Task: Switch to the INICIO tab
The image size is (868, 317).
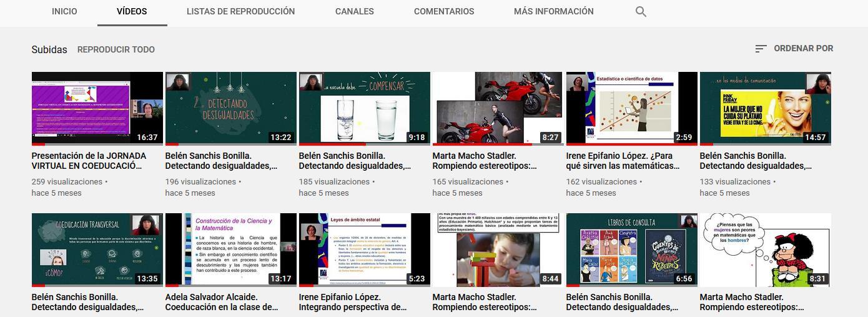Action: coord(64,11)
